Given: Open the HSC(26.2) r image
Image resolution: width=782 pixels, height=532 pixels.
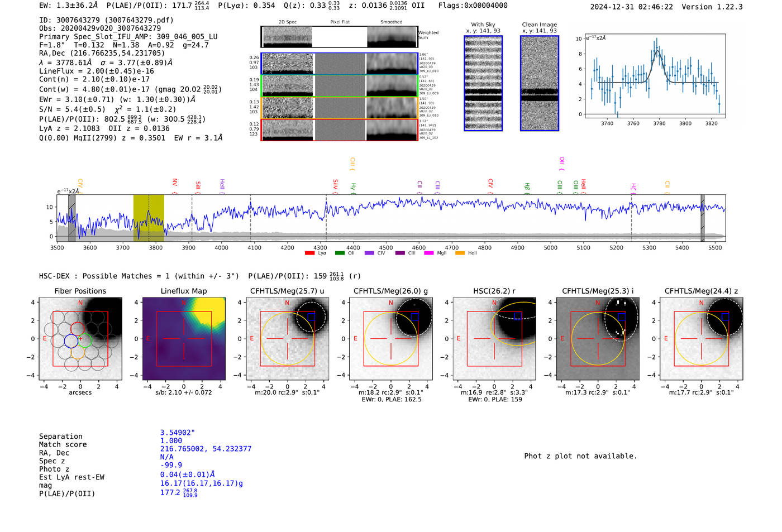Looking at the screenshot, I should click(494, 339).
